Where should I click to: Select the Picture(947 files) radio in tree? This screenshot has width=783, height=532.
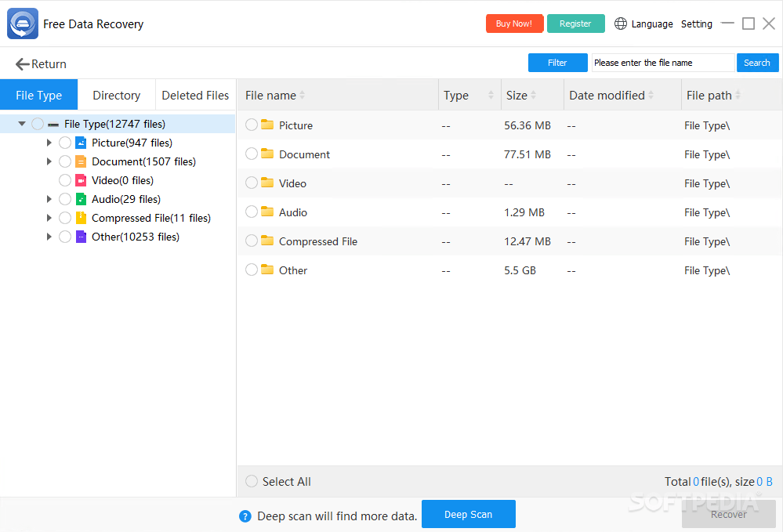pyautogui.click(x=65, y=143)
